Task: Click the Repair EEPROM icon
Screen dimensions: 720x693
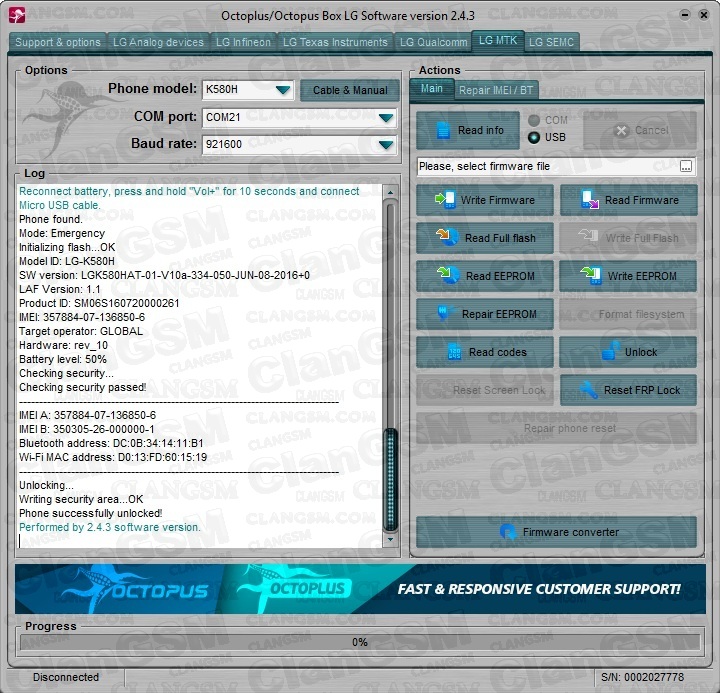Action: click(444, 314)
